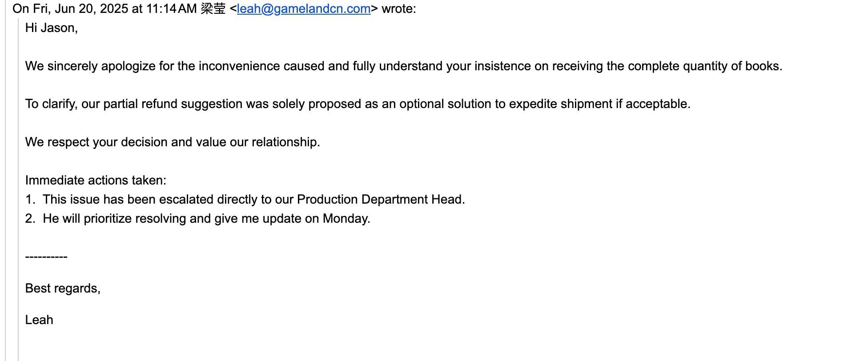
Task: Click the dashed separator line
Action: (x=46, y=257)
